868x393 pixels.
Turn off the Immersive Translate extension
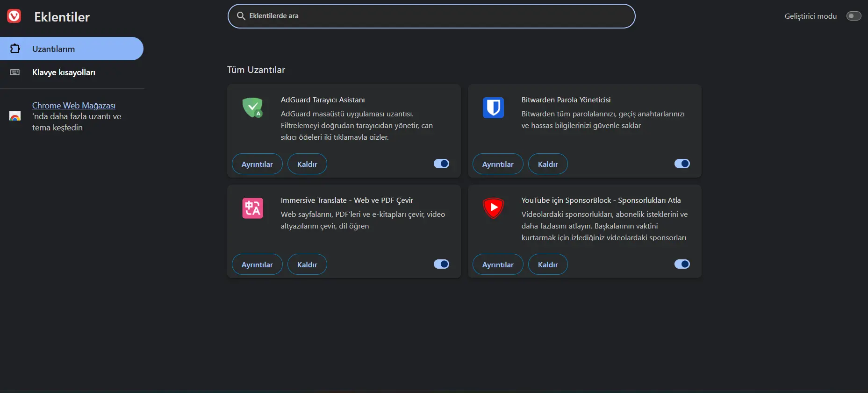(441, 264)
